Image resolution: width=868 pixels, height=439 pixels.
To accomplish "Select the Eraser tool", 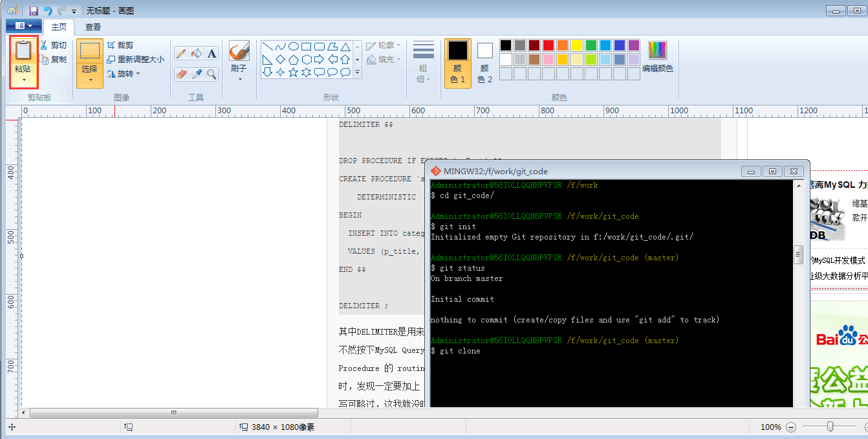I will 181,74.
